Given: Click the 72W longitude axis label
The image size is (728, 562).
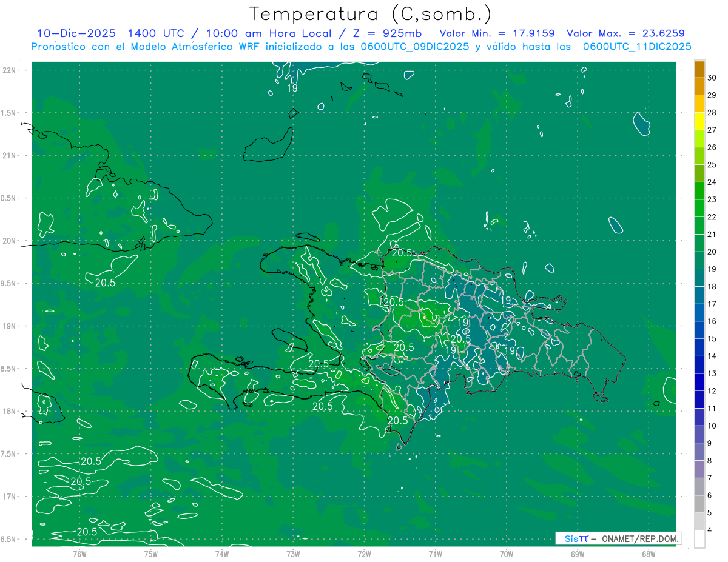Looking at the screenshot, I should click(x=364, y=554).
